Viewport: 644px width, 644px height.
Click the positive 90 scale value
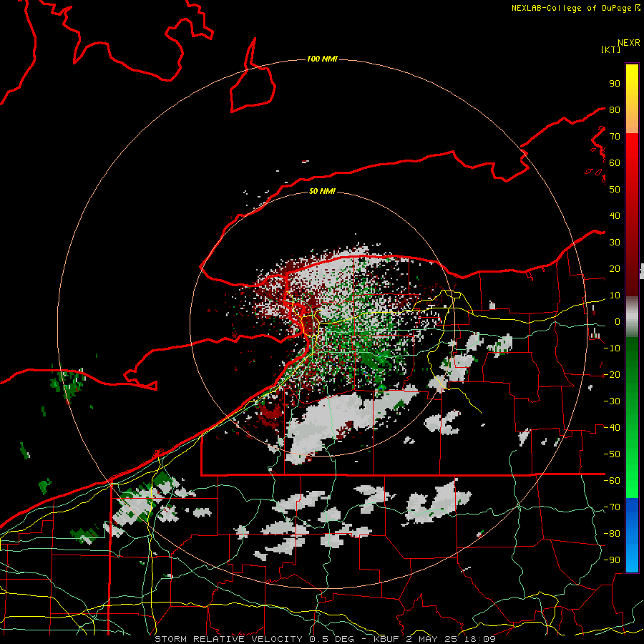(615, 84)
